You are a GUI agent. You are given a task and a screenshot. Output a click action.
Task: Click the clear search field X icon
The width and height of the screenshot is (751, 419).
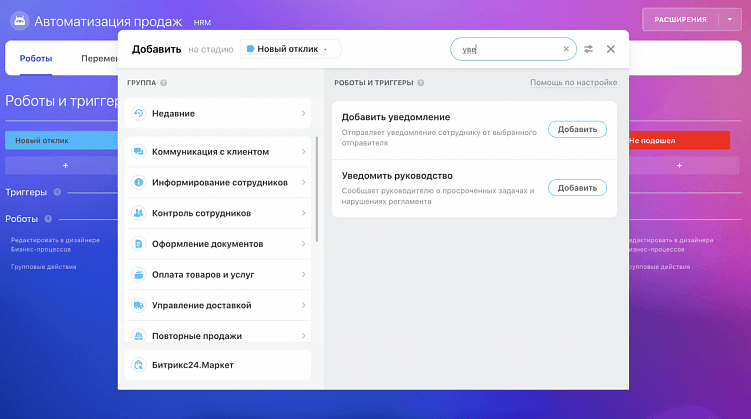(x=566, y=48)
